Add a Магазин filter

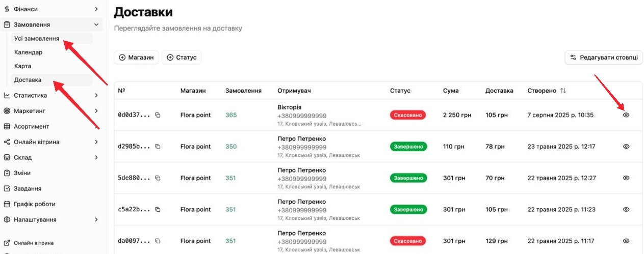137,58
